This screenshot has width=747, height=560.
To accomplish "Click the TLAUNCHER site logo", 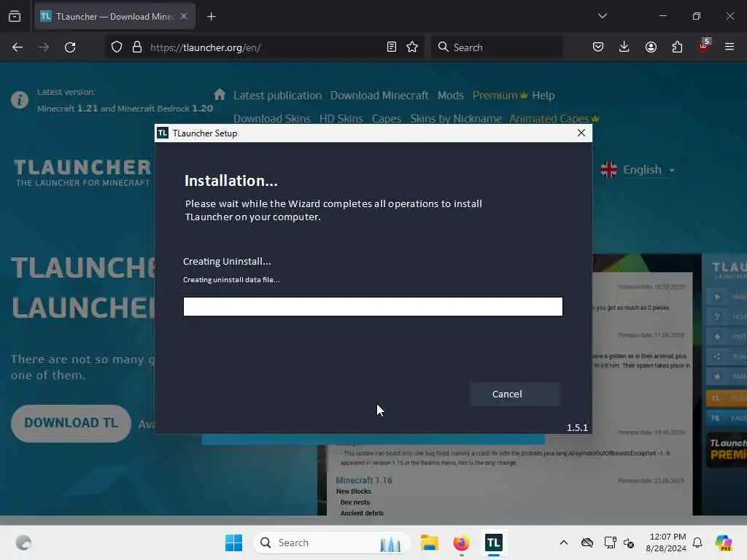I will pos(82,172).
